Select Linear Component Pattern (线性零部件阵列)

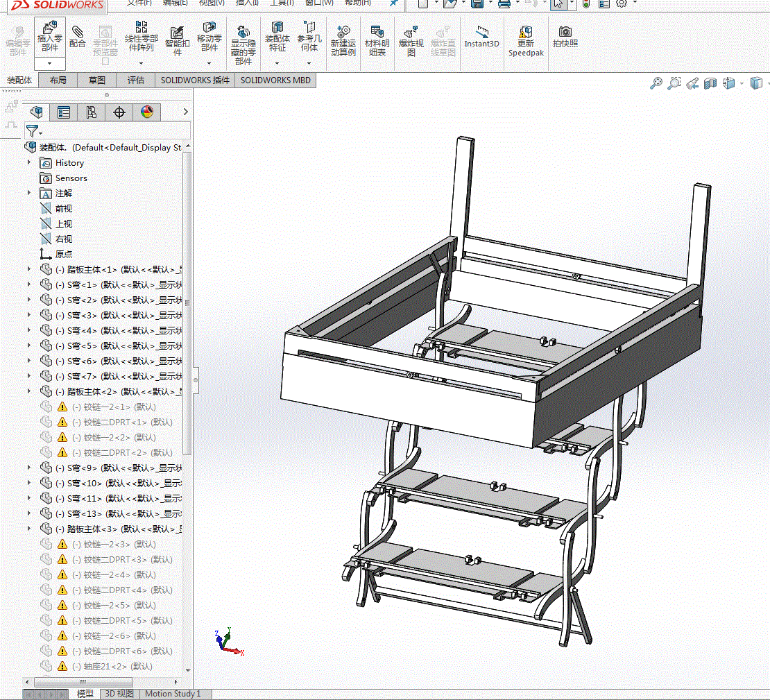(x=141, y=37)
